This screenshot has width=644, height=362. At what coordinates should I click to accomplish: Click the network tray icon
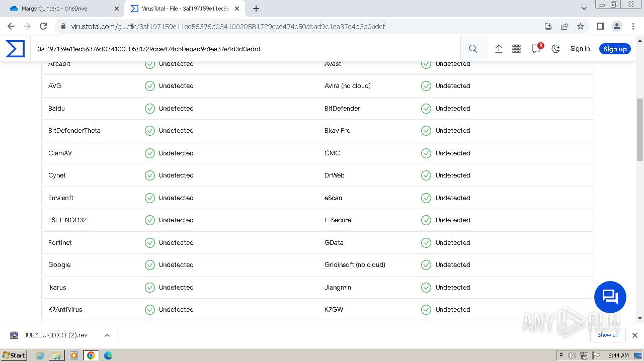point(584,355)
